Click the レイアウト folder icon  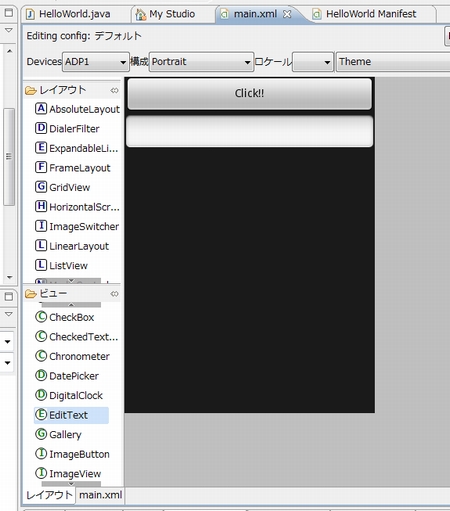tap(31, 90)
